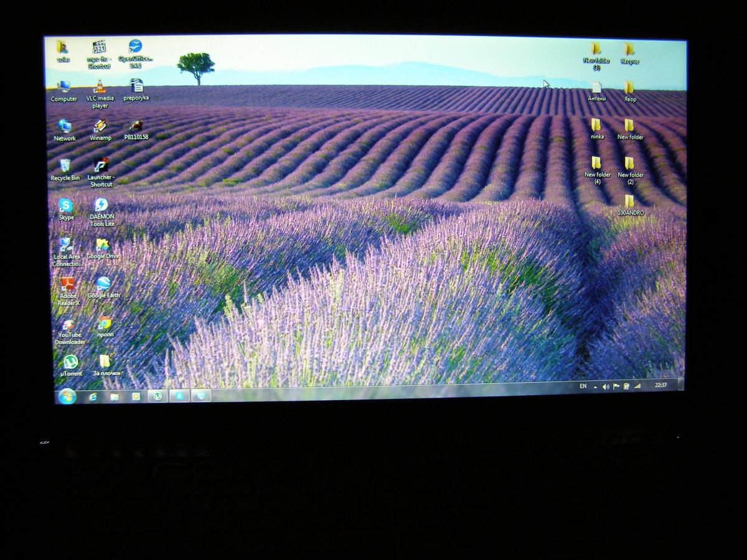Viewport: 747px width, 560px height.
Task: Switch to the Skype taskbar window
Action: (x=179, y=396)
